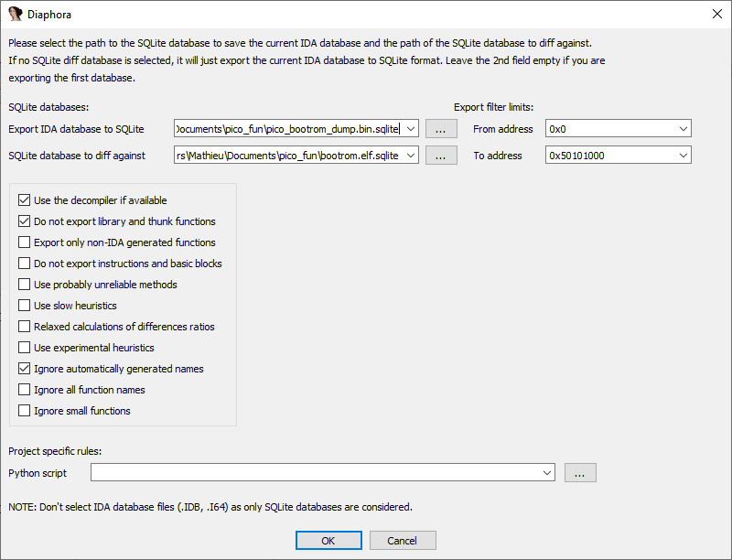Image resolution: width=732 pixels, height=560 pixels.
Task: Expand the Export IDA database path dropdown
Action: pos(411,129)
